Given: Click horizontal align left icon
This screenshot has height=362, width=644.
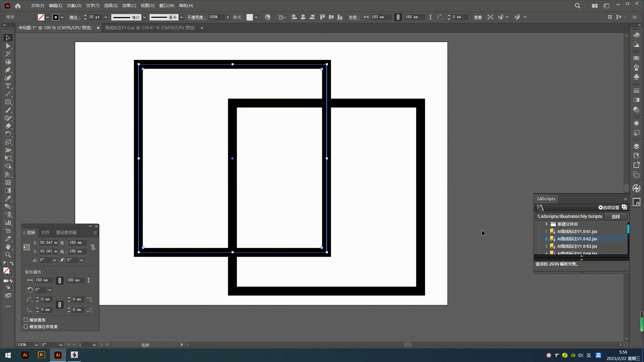Looking at the screenshot, I should point(294,17).
